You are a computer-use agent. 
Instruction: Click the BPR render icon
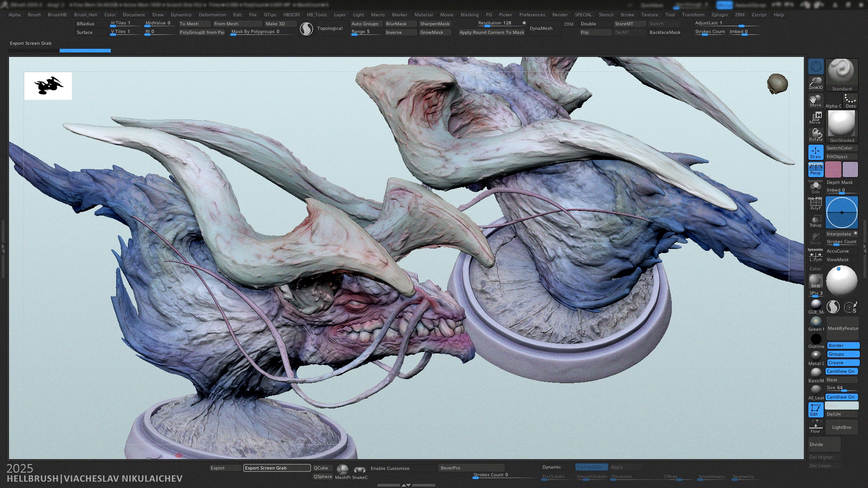tap(816, 282)
